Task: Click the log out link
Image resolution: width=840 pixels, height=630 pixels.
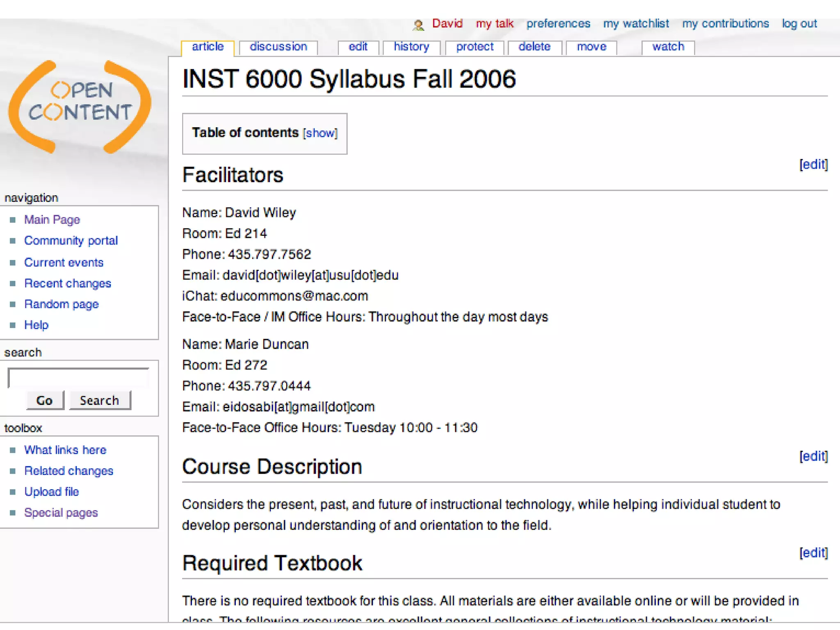Action: coord(799,24)
